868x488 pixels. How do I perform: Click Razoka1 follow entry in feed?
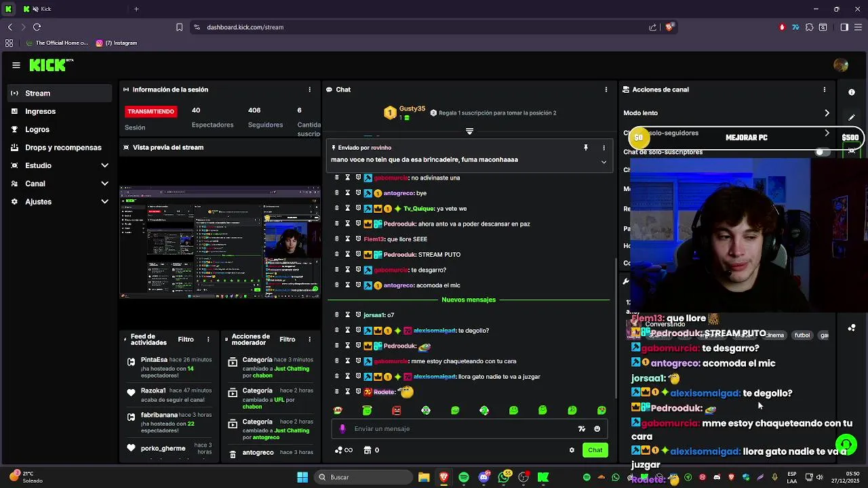[170, 395]
